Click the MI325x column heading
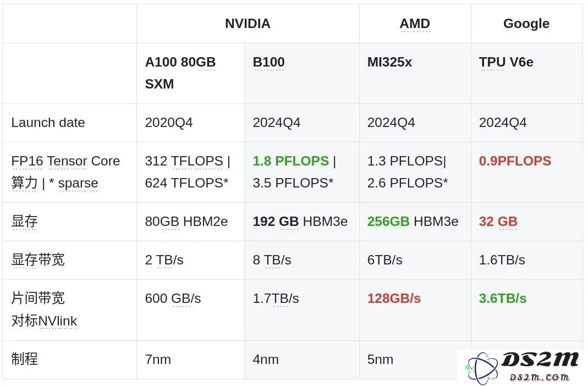The image size is (588, 387). click(389, 62)
